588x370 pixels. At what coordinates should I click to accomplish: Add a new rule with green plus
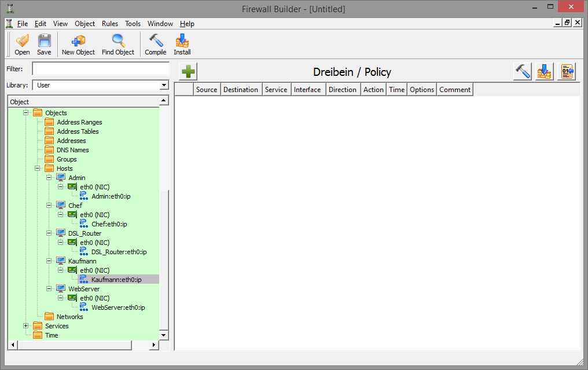coord(189,72)
